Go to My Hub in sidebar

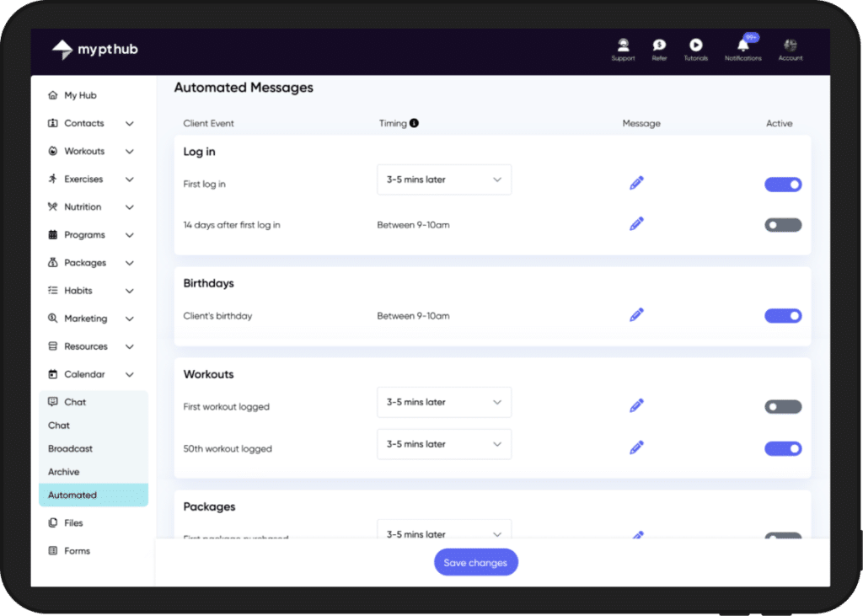[80, 95]
